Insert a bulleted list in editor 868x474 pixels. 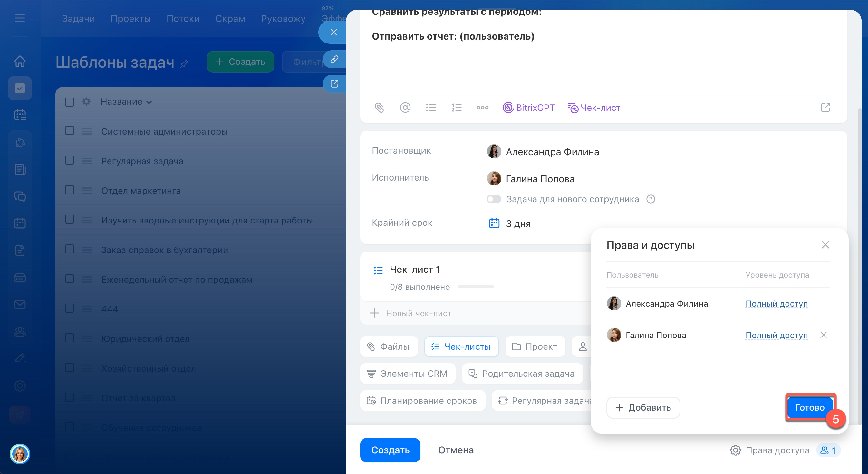click(x=431, y=108)
